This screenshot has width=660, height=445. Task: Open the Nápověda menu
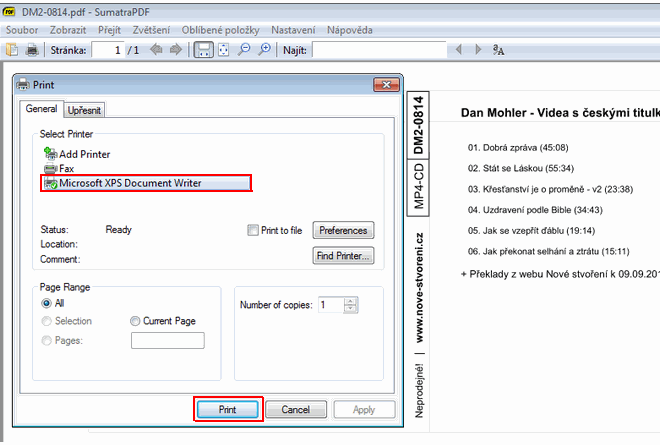(x=349, y=30)
